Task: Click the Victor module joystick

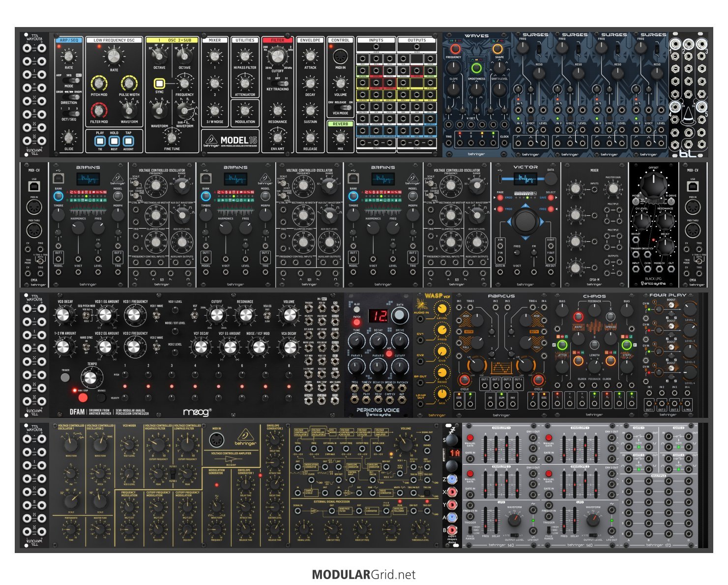Action: pos(525,222)
